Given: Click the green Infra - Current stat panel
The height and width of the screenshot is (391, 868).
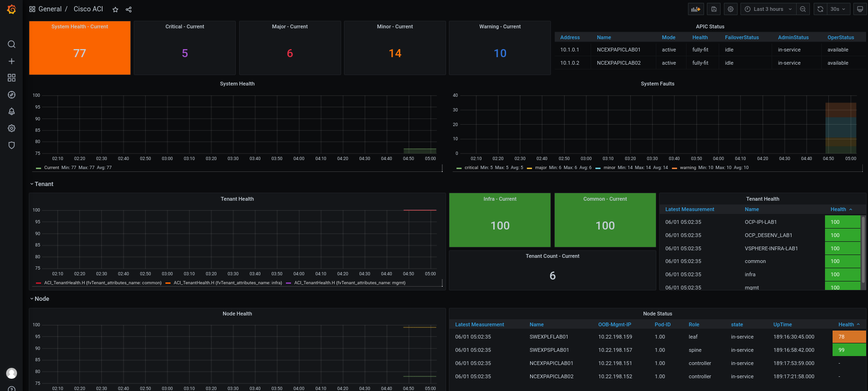Looking at the screenshot, I should pyautogui.click(x=500, y=220).
